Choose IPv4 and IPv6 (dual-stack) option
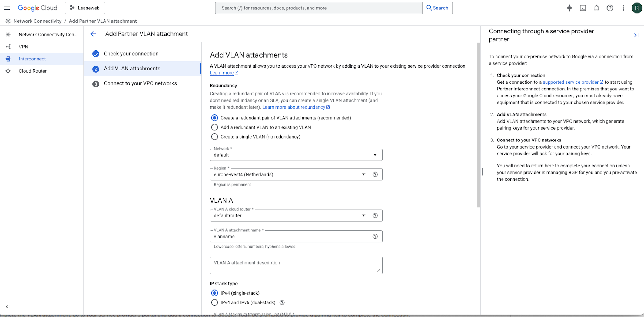This screenshot has width=644, height=317. [x=214, y=302]
